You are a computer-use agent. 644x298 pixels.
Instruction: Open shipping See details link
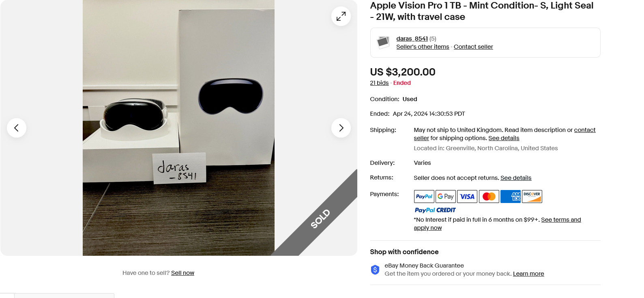pyautogui.click(x=504, y=138)
